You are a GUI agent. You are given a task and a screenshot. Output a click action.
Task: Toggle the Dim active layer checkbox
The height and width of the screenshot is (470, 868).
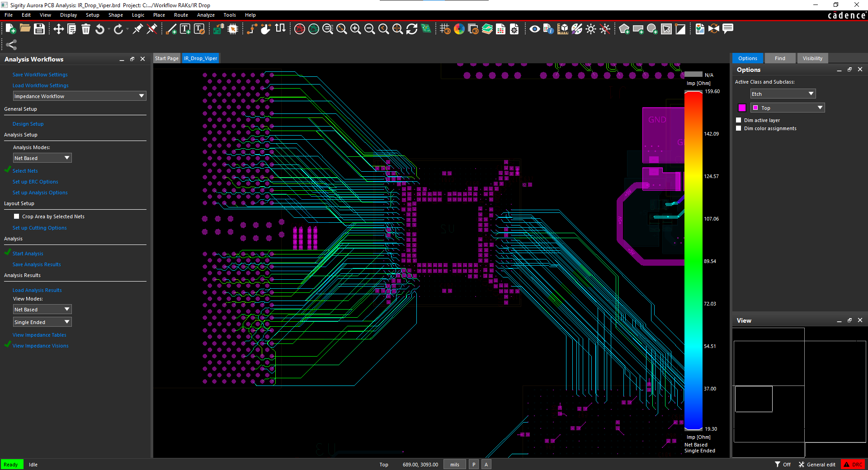click(739, 120)
